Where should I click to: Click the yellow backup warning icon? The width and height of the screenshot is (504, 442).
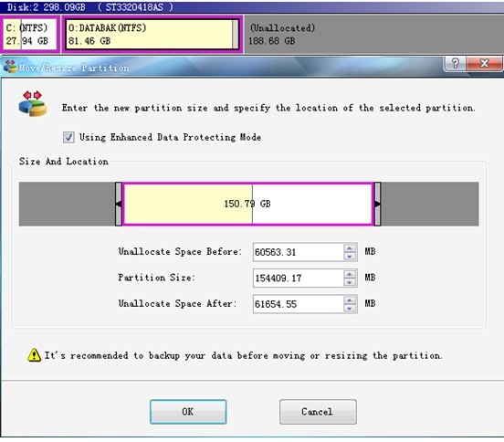[x=34, y=355]
